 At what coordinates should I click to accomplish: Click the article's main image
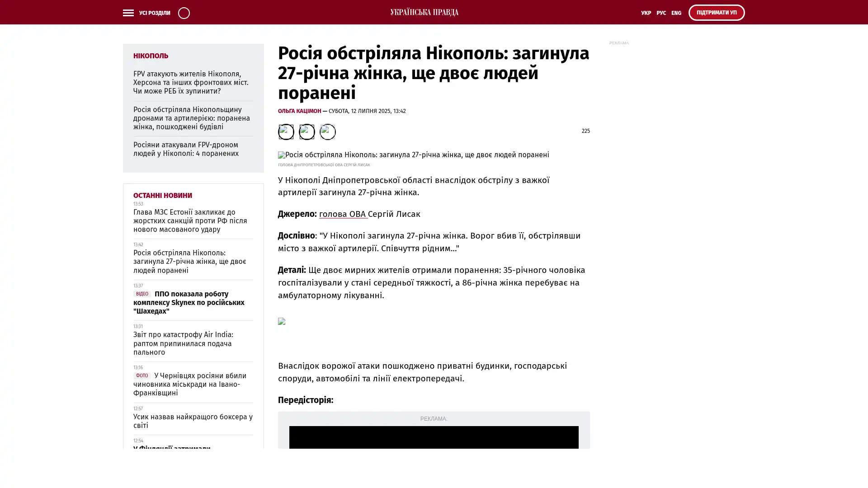[413, 155]
